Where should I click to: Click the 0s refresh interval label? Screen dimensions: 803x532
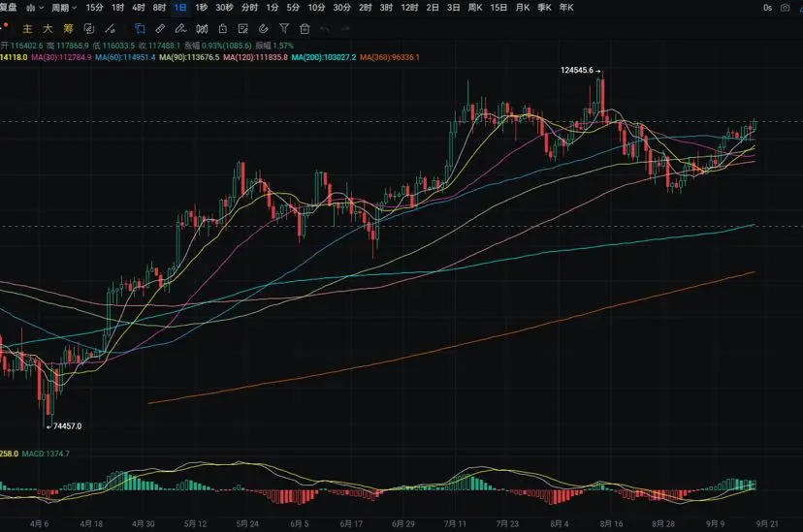tap(767, 8)
